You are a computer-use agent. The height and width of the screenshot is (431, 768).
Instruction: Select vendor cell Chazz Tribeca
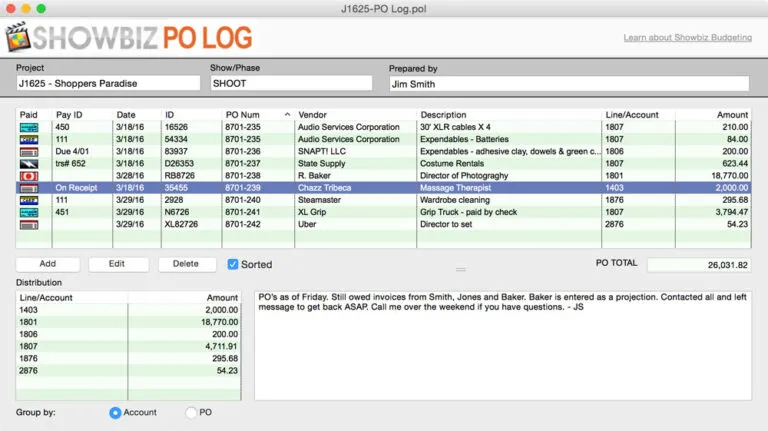point(324,188)
